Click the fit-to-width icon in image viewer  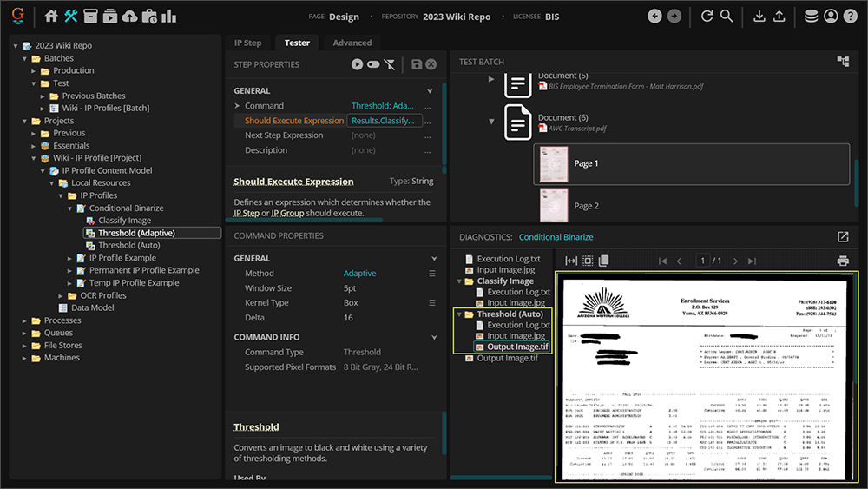(571, 261)
